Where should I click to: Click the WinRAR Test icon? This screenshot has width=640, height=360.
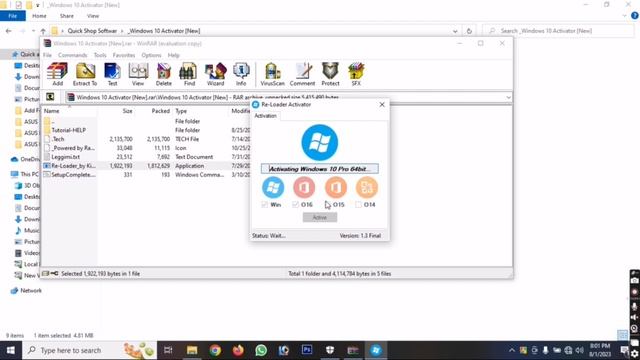coord(112,74)
